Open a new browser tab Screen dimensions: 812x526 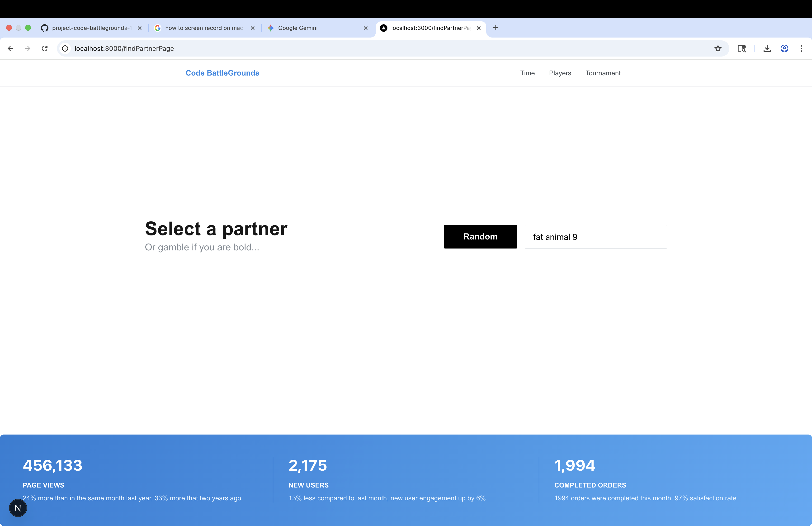(496, 28)
